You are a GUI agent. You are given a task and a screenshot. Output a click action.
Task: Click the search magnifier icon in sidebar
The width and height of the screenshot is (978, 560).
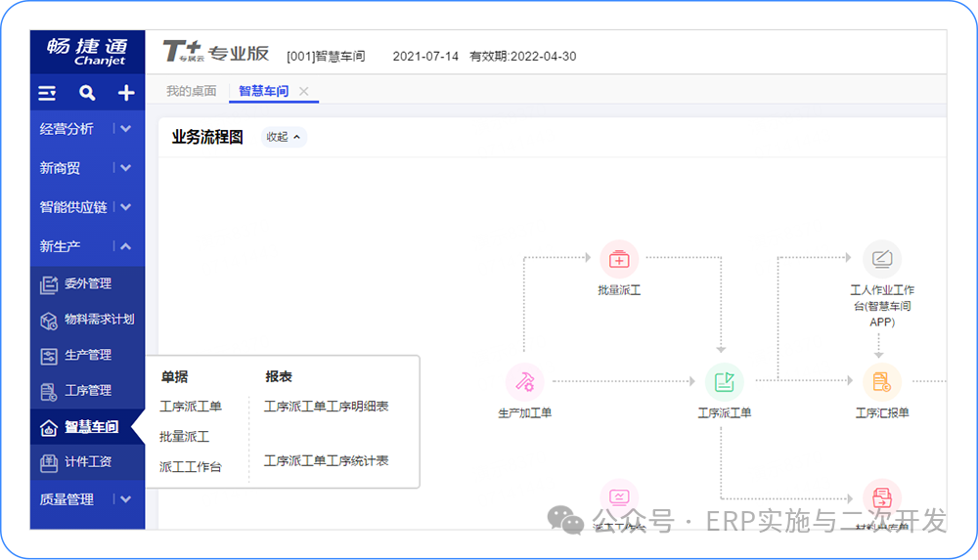coord(87,93)
